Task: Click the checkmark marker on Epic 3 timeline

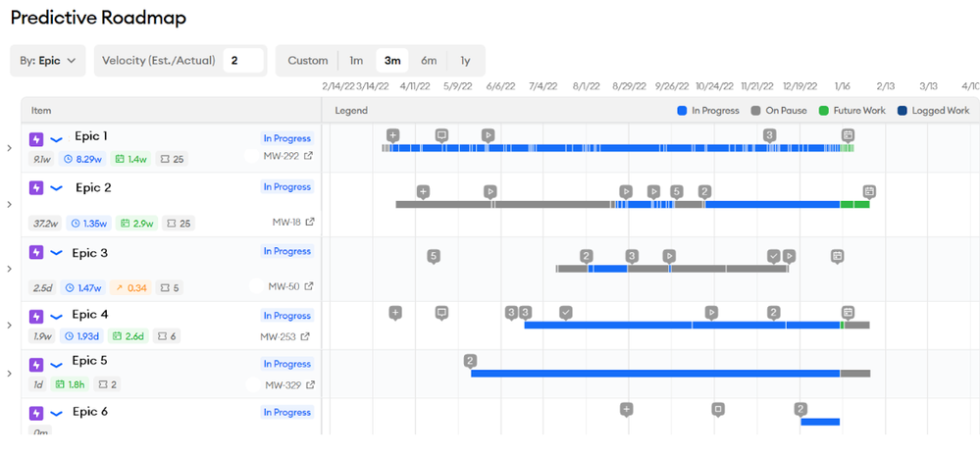Action: tap(774, 256)
